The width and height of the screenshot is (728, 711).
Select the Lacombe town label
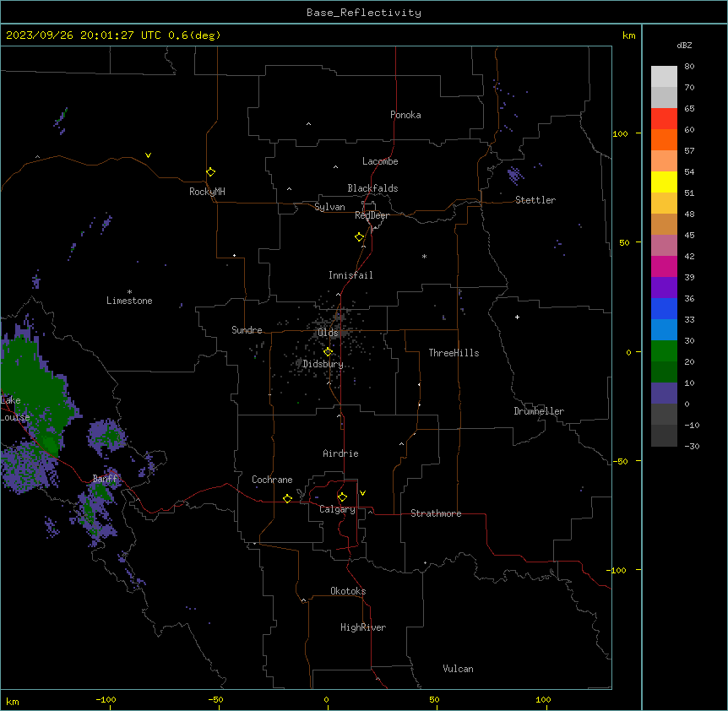click(x=380, y=161)
